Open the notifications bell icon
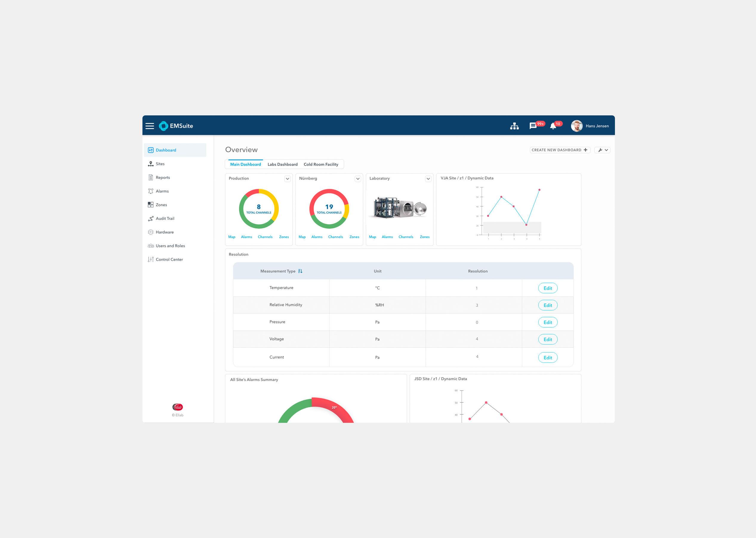The width and height of the screenshot is (756, 538). 553,126
